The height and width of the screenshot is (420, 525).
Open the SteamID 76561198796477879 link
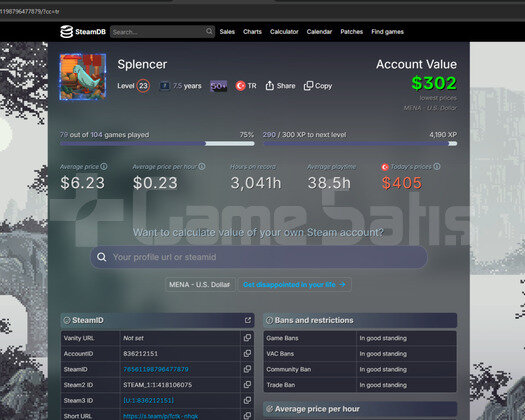(x=156, y=369)
